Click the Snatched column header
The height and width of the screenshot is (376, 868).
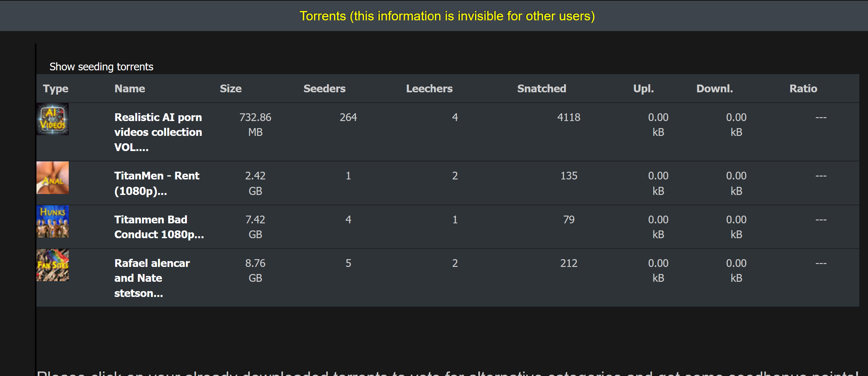(x=541, y=89)
